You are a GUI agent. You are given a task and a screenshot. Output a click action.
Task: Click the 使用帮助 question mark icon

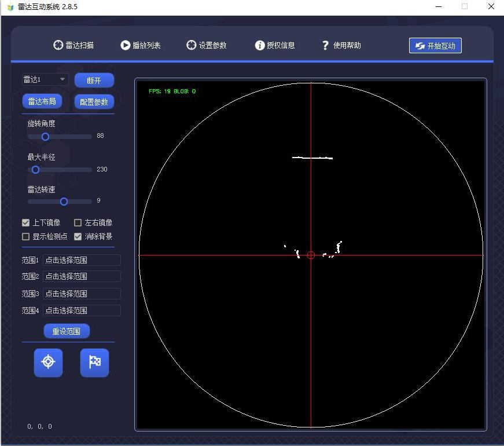point(326,45)
